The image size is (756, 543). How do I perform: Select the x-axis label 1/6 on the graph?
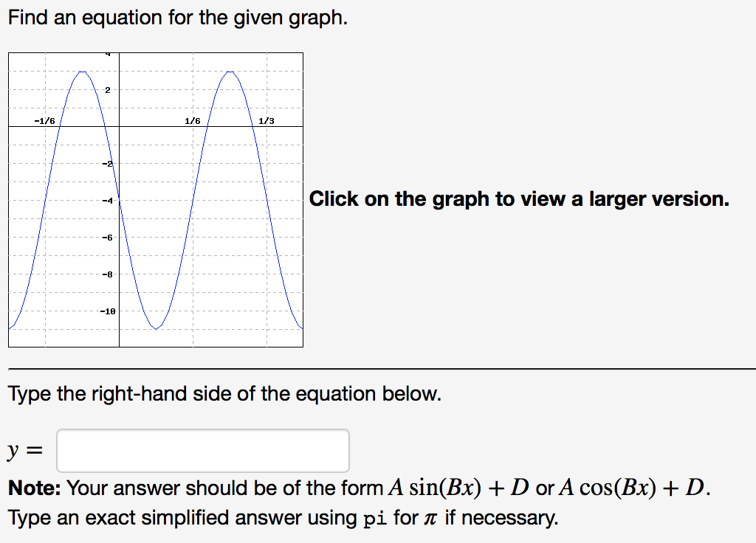click(x=191, y=120)
